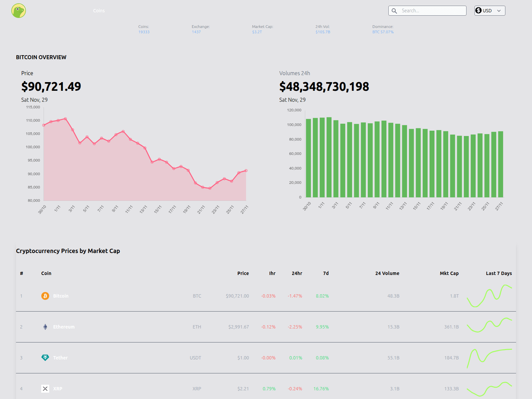Screen dimensions: 532x399
Task: Click Cryptocurrency Prices by Market Cap heading
Action: [68, 251]
